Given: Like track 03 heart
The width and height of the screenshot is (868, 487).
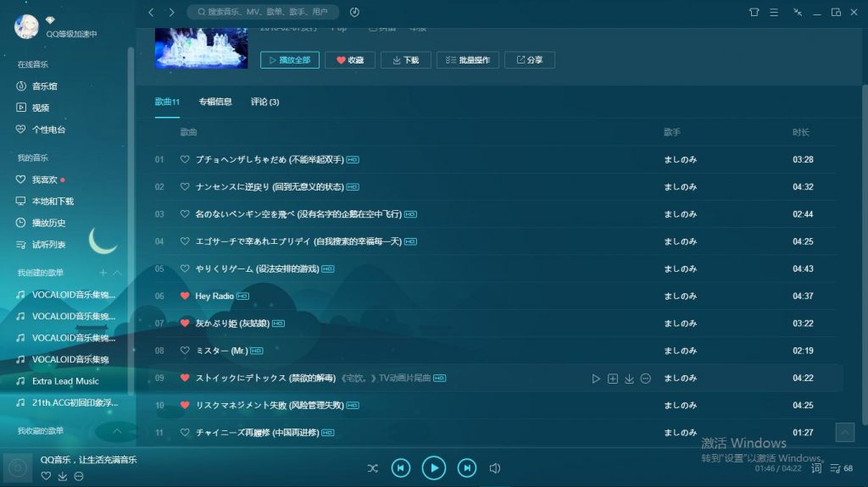Looking at the screenshot, I should pos(185,213).
